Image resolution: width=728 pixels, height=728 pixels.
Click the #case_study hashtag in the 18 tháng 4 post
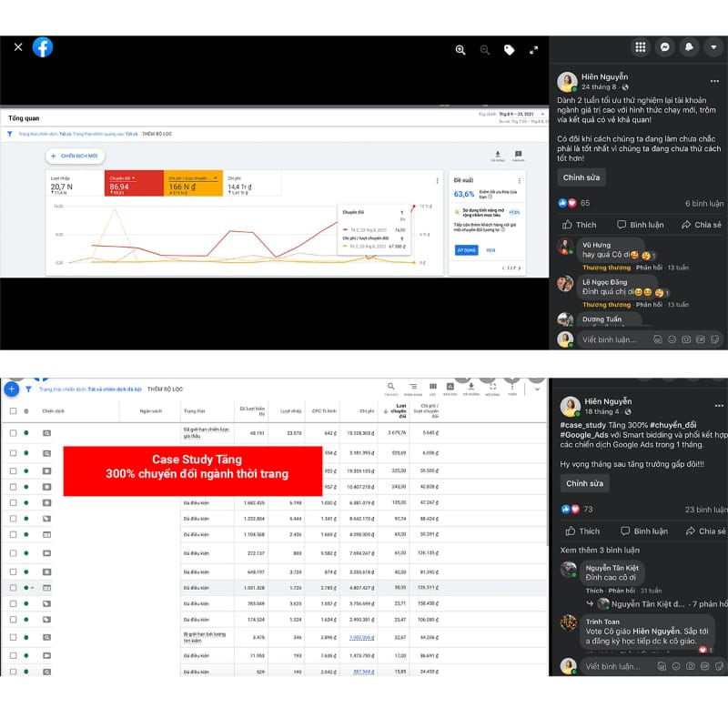pos(582,425)
